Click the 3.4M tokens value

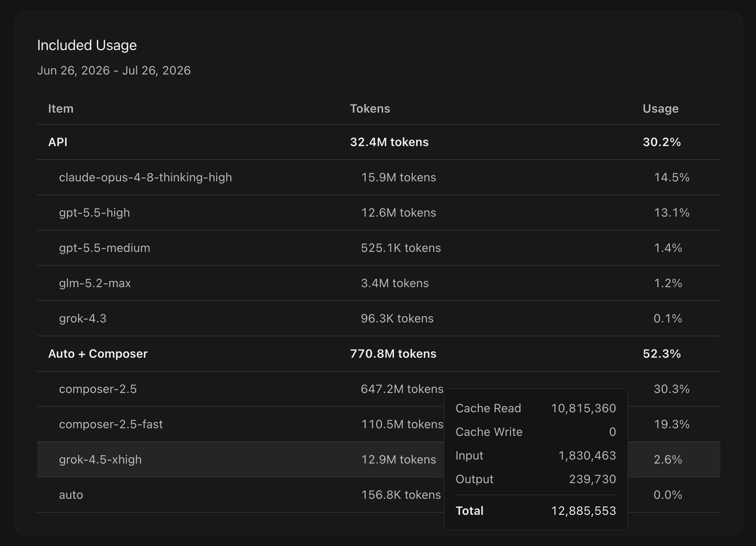[x=395, y=283]
